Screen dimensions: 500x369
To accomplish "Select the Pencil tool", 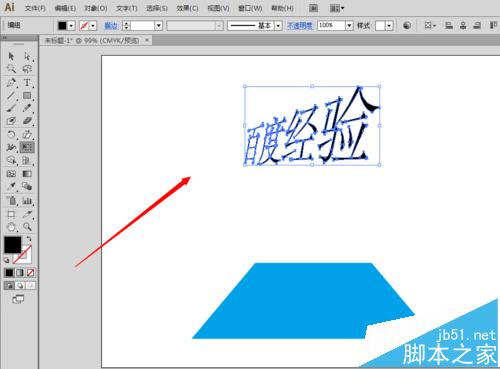I will click(x=27, y=108).
